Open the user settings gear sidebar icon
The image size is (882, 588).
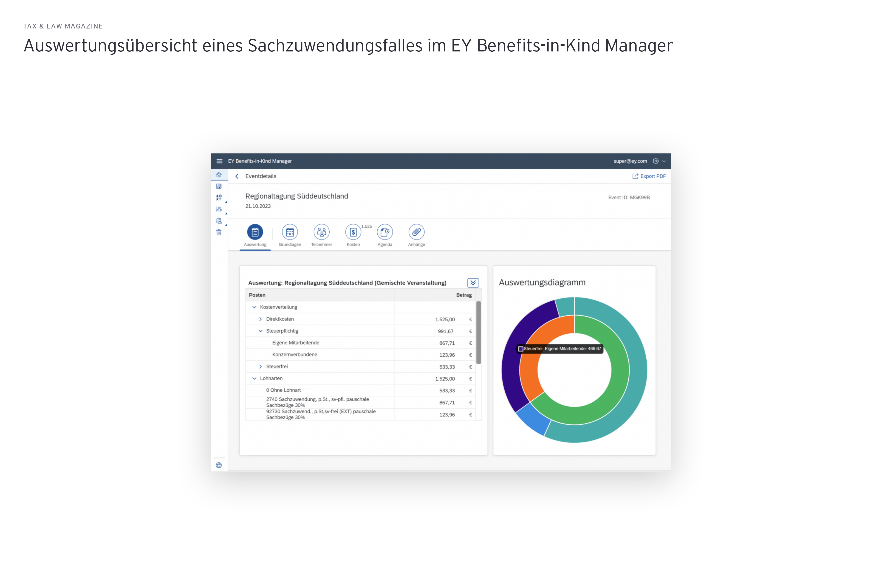coord(219,221)
